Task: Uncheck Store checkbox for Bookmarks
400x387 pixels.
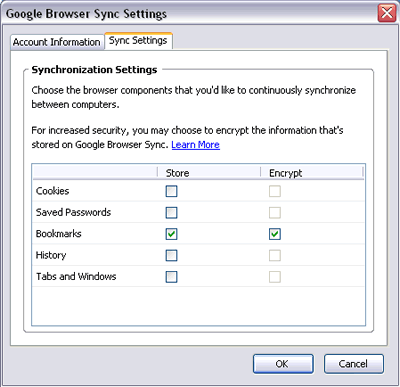Action: 171,234
